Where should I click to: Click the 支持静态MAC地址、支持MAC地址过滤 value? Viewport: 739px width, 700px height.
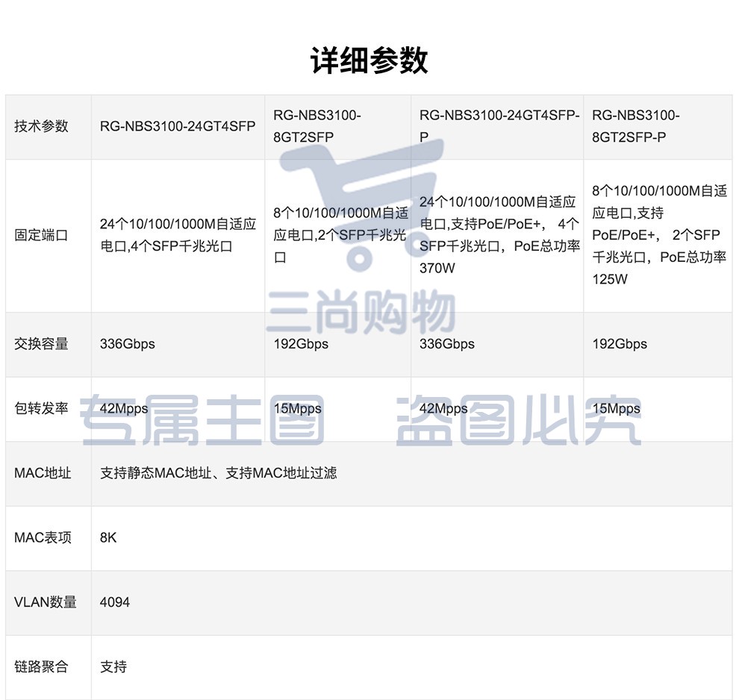tap(218, 473)
